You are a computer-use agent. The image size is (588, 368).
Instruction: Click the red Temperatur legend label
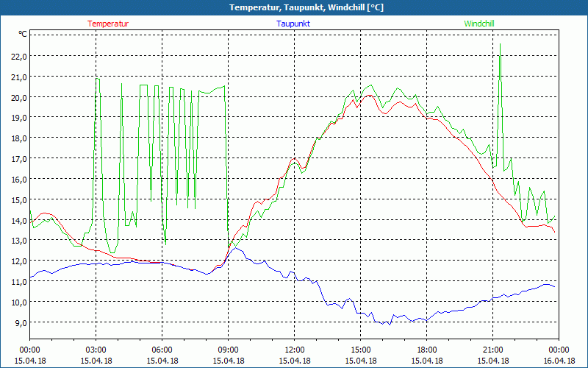(108, 24)
